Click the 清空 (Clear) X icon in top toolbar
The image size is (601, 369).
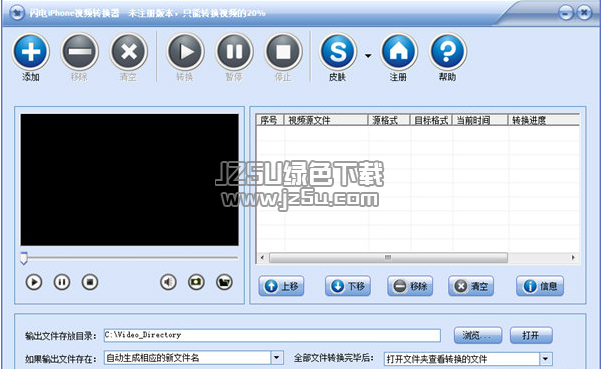point(129,51)
